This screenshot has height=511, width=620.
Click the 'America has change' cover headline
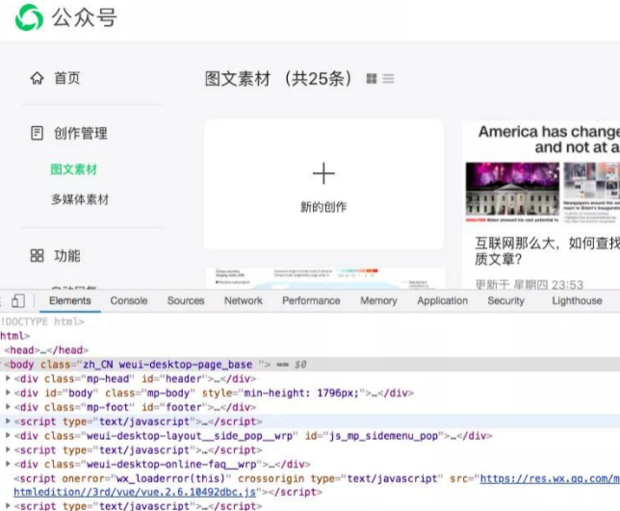coord(549,139)
